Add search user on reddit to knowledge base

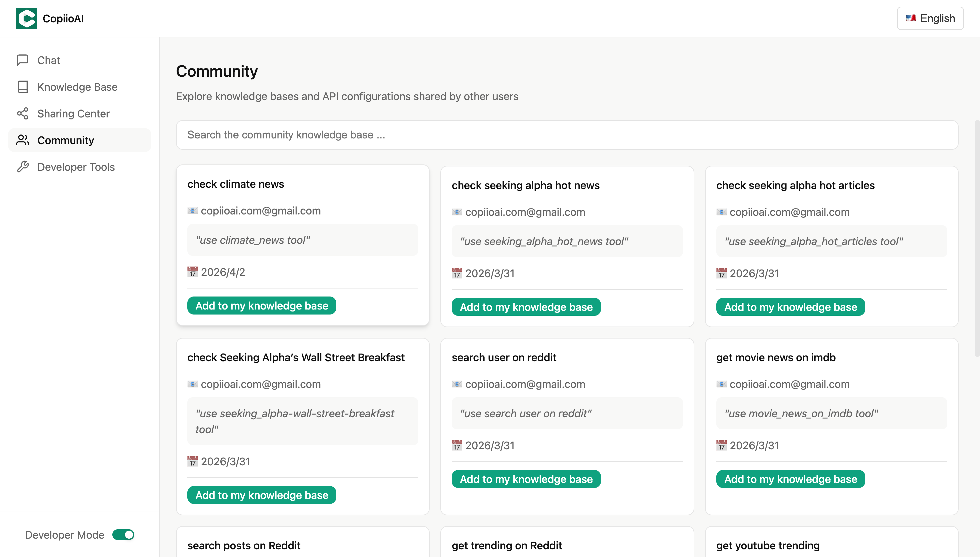point(526,479)
